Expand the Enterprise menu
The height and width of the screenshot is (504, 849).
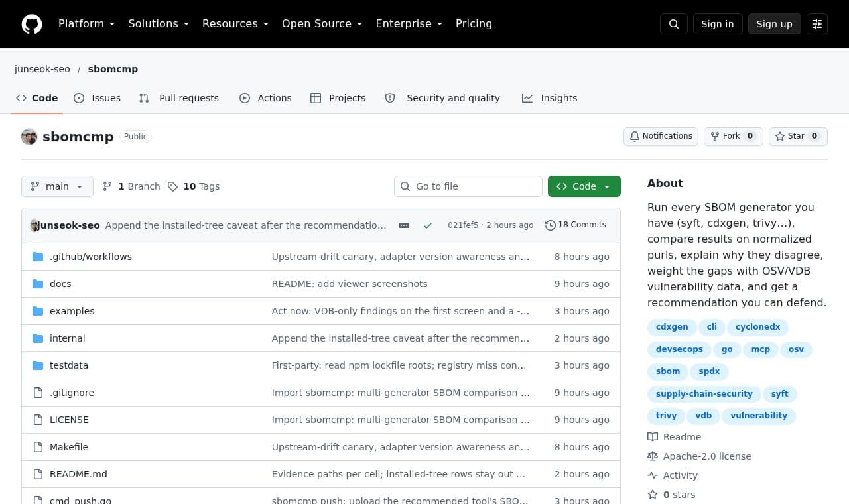[x=409, y=24]
